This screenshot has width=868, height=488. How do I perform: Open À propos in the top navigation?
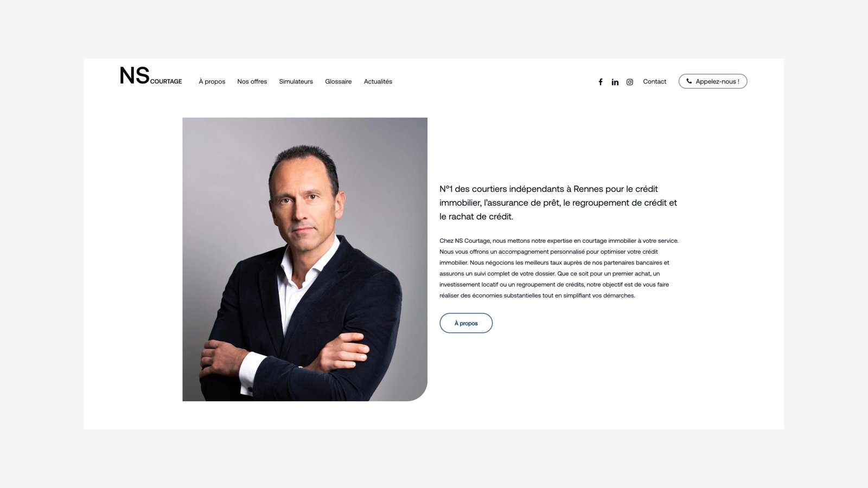212,81
